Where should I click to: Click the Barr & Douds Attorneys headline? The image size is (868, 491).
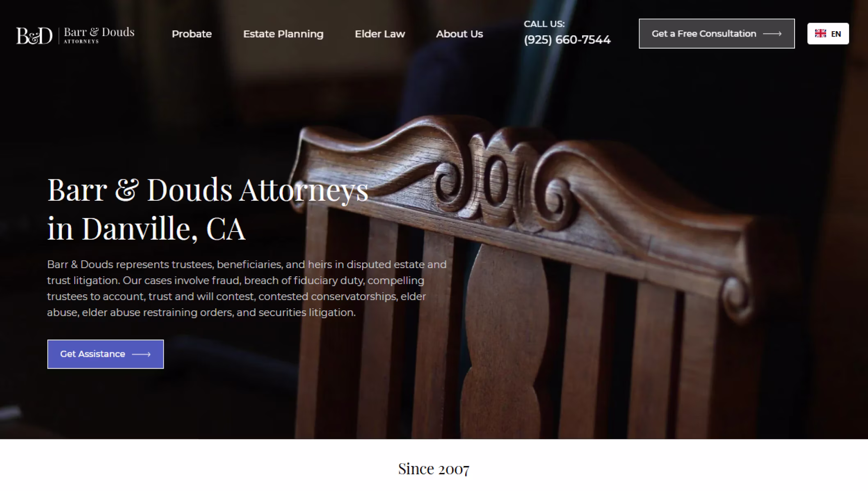pyautogui.click(x=208, y=190)
